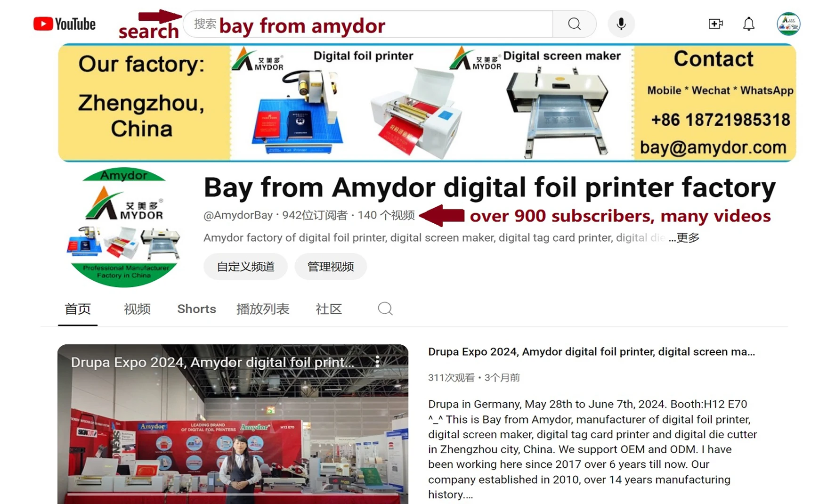
Task: Open the 社区 tab
Action: coord(329,309)
